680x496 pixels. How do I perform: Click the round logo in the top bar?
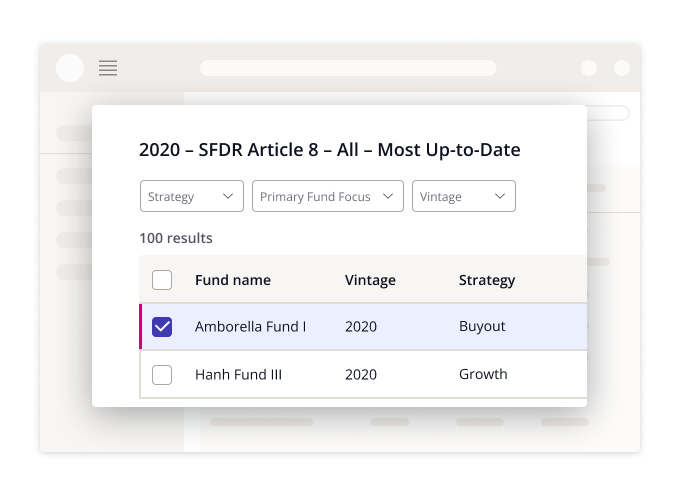70,68
